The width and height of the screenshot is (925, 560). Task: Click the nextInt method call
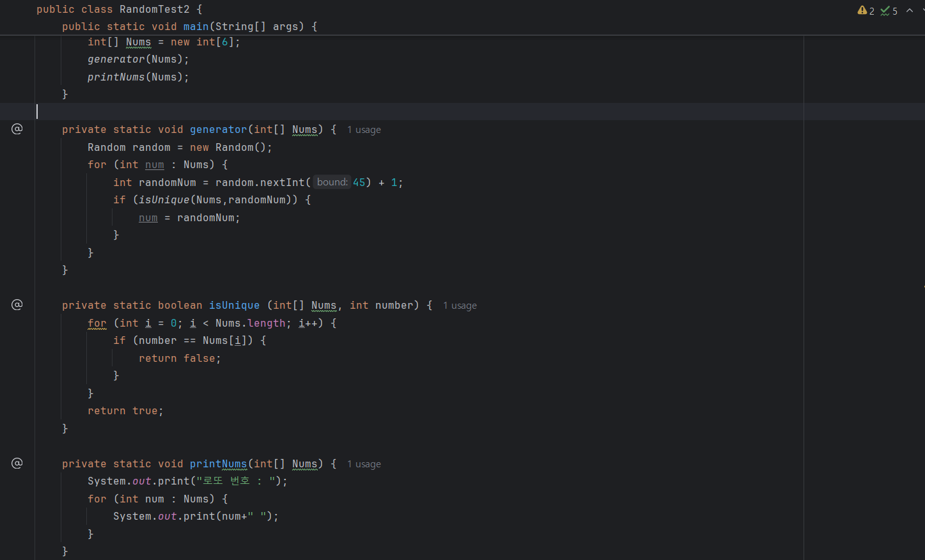point(282,183)
